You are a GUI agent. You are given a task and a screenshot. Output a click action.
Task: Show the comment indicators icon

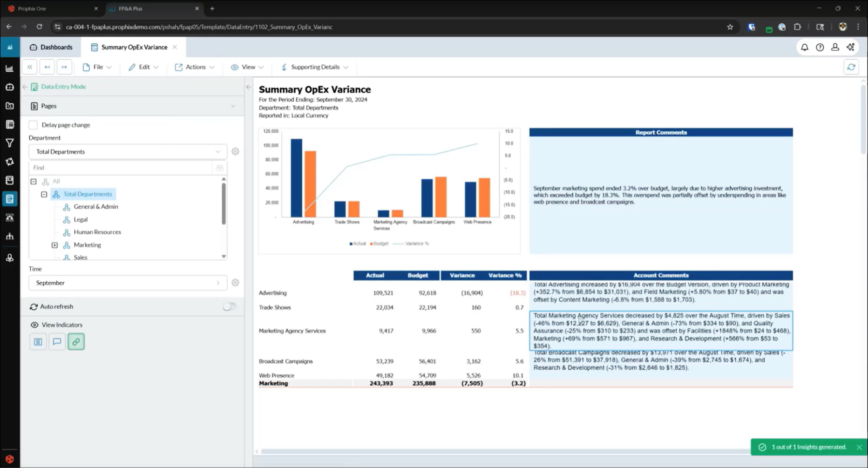(x=57, y=342)
